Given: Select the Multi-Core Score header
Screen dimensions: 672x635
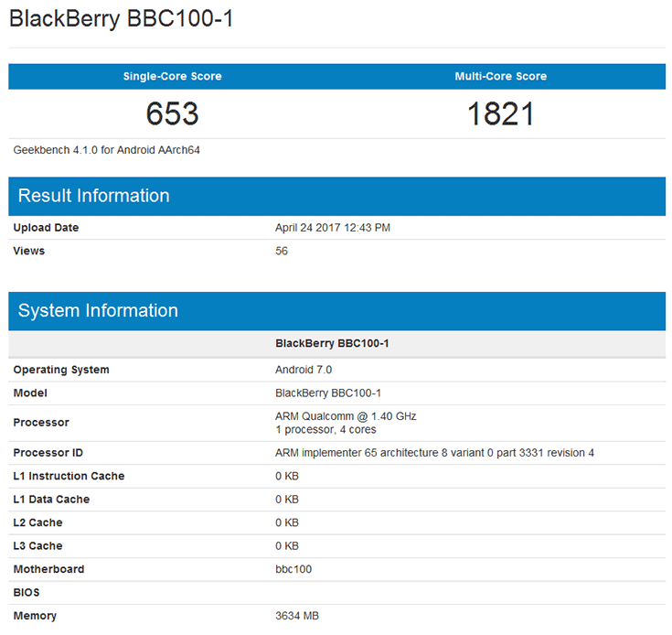Looking at the screenshot, I should click(501, 76).
